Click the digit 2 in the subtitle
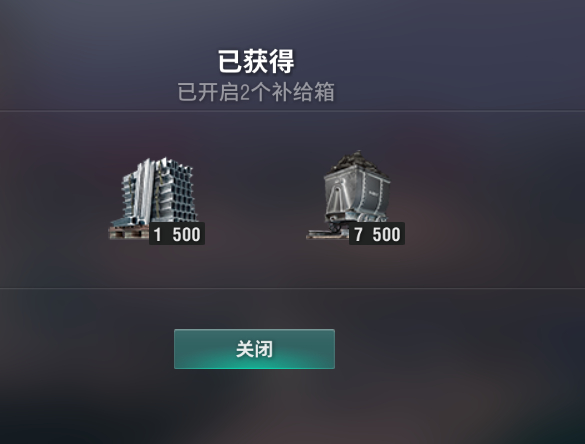Image resolution: width=585 pixels, height=444 pixels. coord(244,93)
